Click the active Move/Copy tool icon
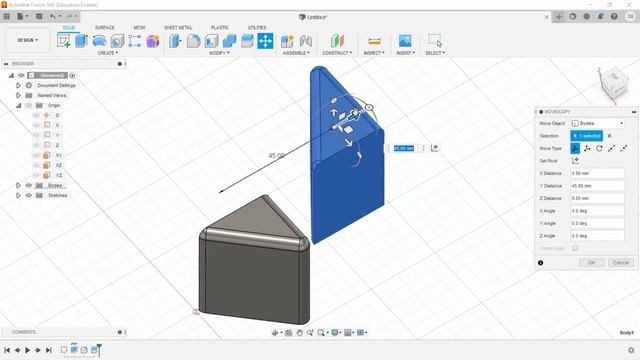The width and height of the screenshot is (640, 360). (265, 41)
